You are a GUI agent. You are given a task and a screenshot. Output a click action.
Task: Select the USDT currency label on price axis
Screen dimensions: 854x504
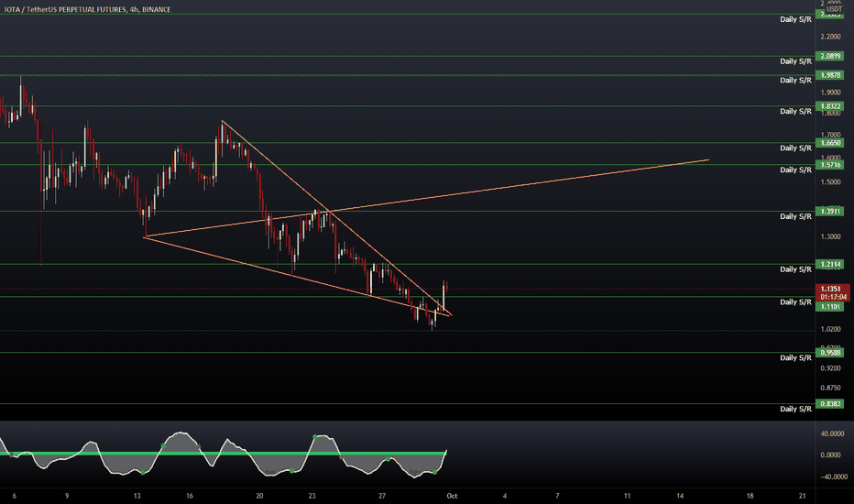[834, 9]
